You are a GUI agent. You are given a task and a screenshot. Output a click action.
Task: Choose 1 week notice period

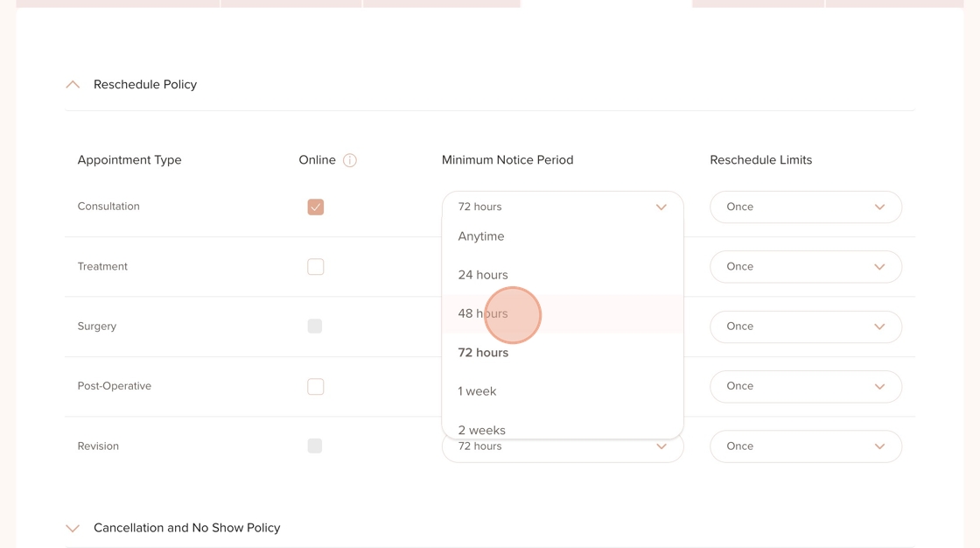tap(477, 391)
